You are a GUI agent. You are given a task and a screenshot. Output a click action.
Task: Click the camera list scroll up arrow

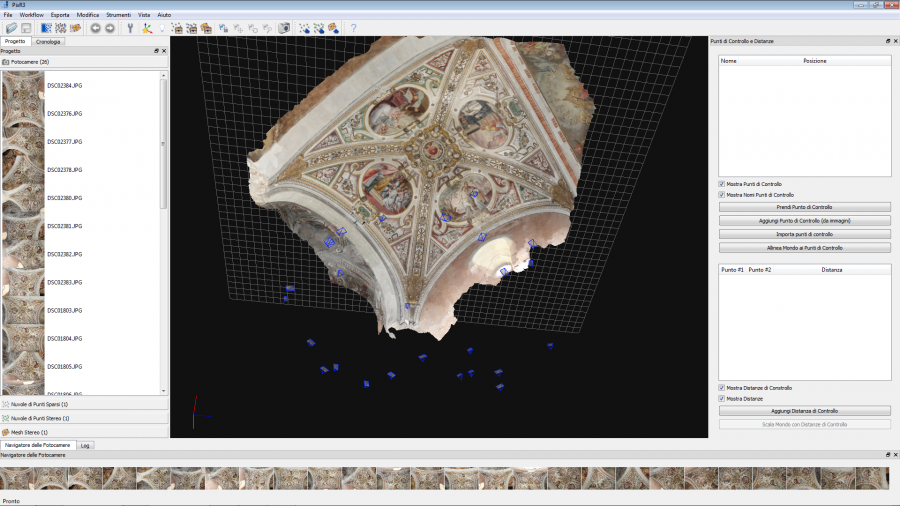click(164, 75)
